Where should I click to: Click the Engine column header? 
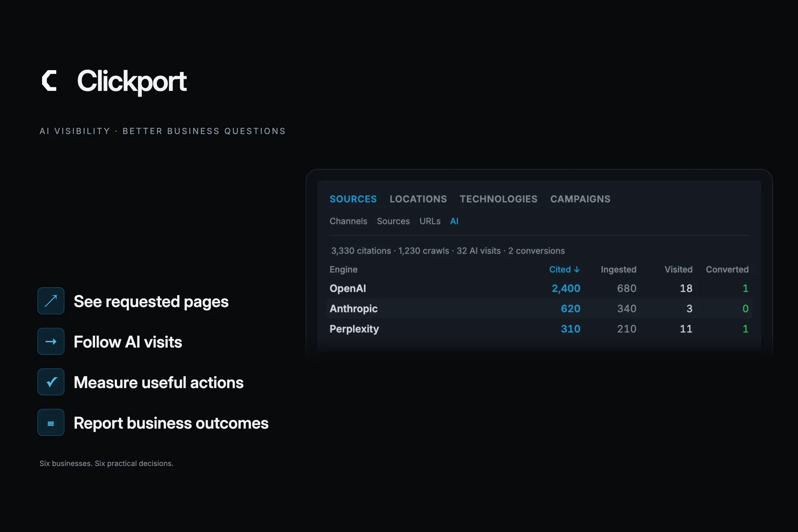tap(343, 270)
